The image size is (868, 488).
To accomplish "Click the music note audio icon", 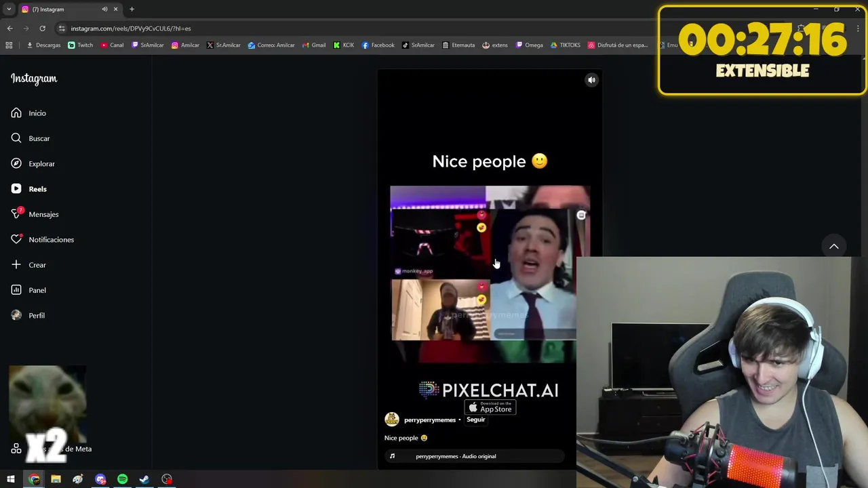I will 392,456.
